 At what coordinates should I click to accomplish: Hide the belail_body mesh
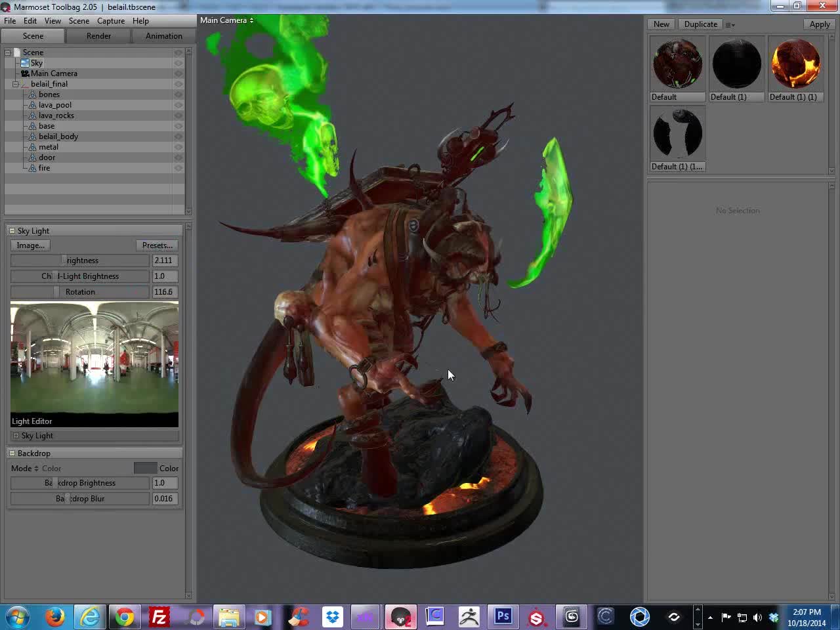pyautogui.click(x=178, y=136)
